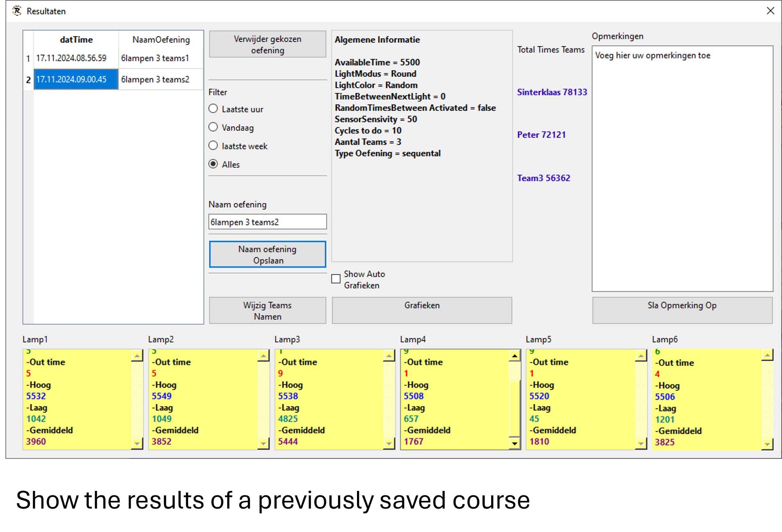The height and width of the screenshot is (532, 782).
Task: Select the Laatste uur filter
Action: tap(213, 109)
